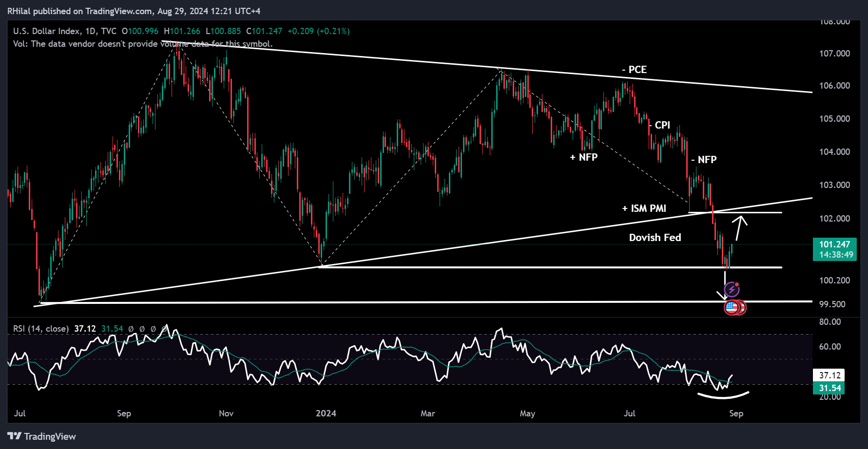868x449 pixels.
Task: Click the 104.000 price scale label
Action: 835,152
